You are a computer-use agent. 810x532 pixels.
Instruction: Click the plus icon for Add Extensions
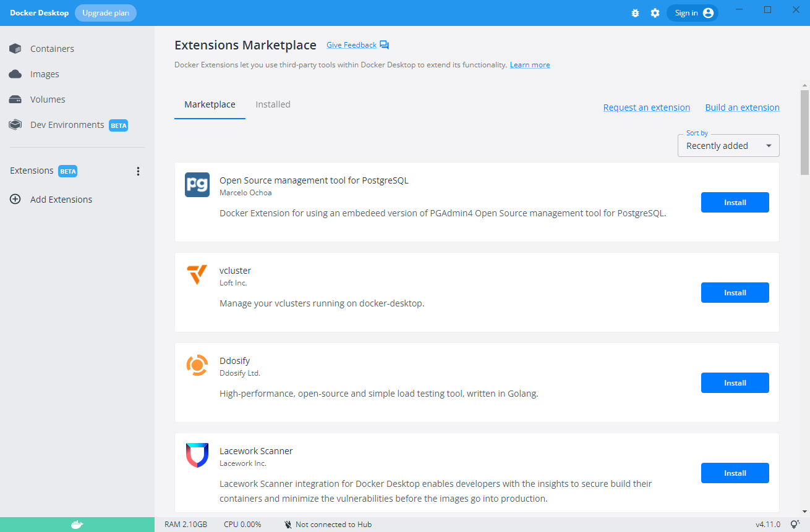(15, 200)
